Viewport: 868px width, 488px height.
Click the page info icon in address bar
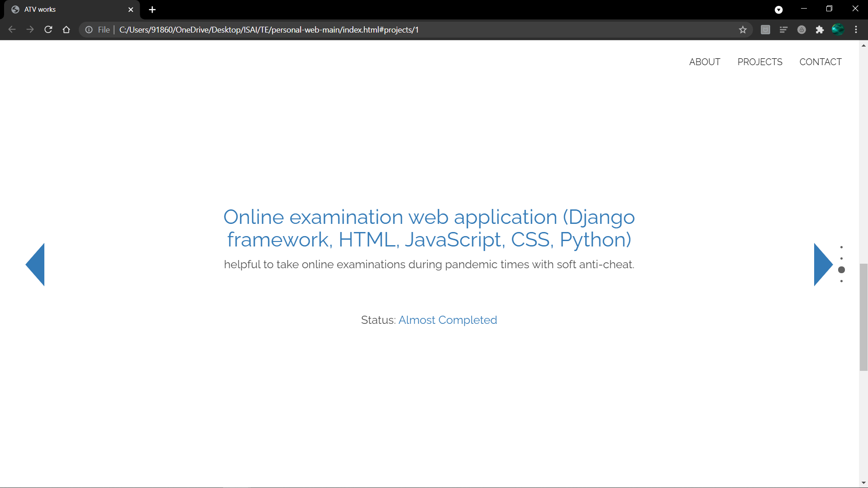point(89,30)
